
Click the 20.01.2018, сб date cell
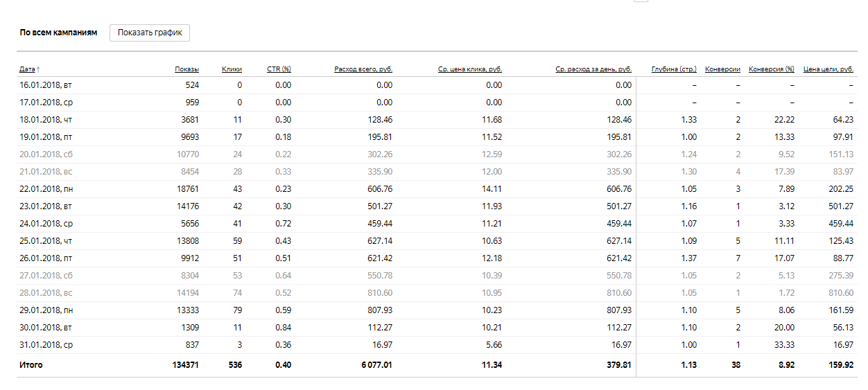click(45, 154)
